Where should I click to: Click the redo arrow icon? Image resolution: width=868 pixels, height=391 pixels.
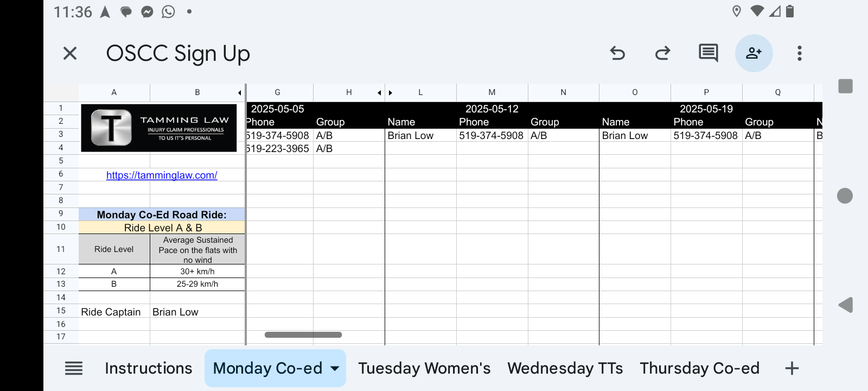662,53
